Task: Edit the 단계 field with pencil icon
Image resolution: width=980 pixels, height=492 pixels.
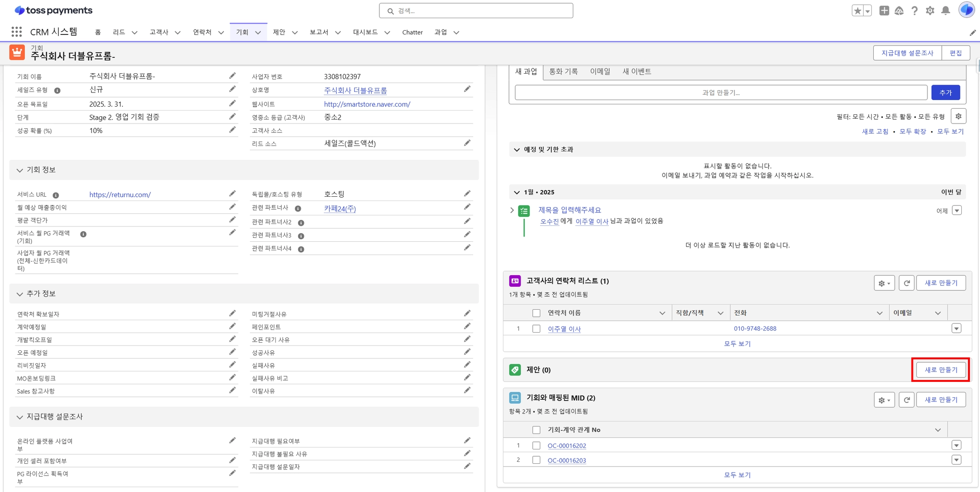Action: [x=232, y=117]
